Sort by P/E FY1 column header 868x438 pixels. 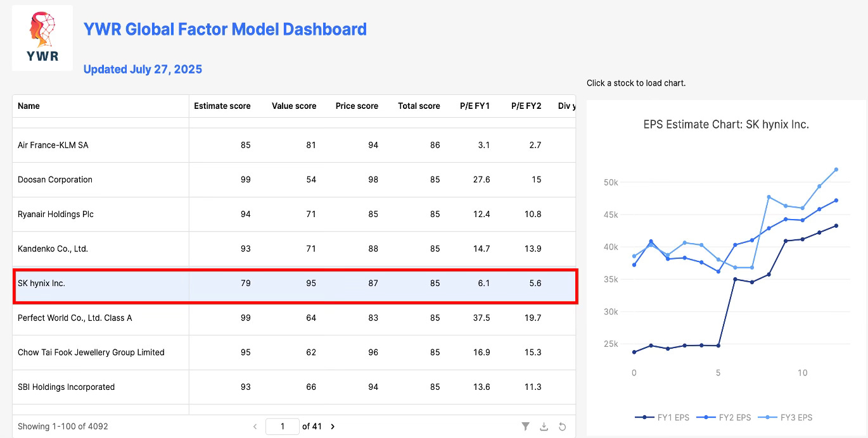475,106
